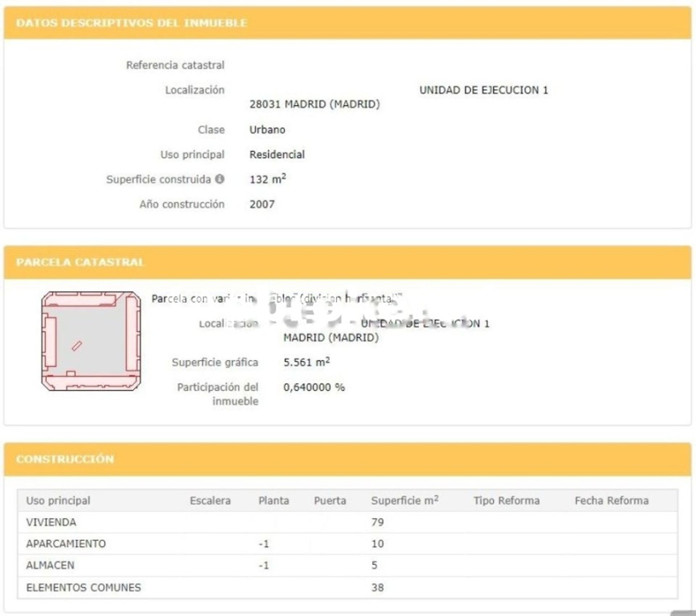
Task: Click the Planta column header
Action: [x=274, y=500]
